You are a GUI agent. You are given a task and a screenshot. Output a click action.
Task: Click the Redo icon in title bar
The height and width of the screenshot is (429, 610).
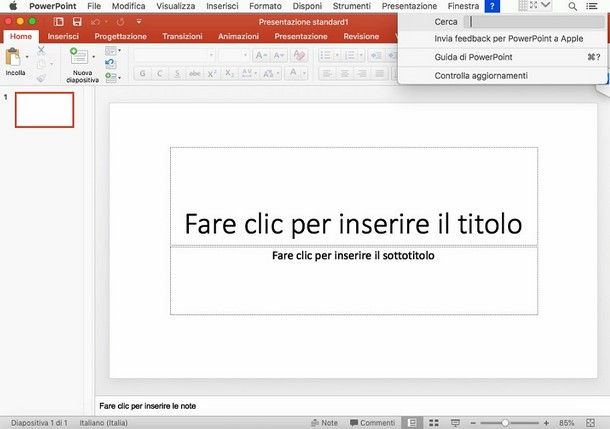click(120, 22)
